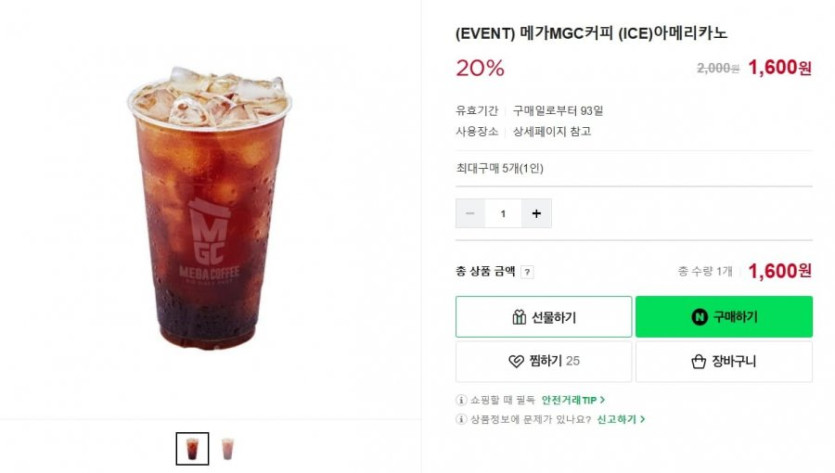The height and width of the screenshot is (473, 835).
Task: Buy now with the green 구매하기 button
Action: tap(724, 317)
